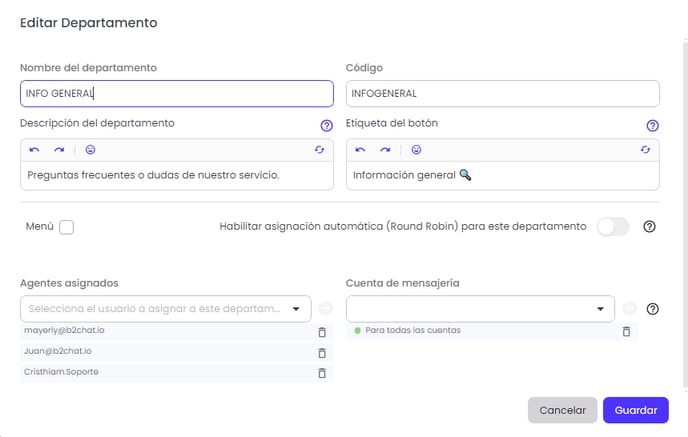Undo in Etiqueta del botón editor
Image resolution: width=688 pixels, height=437 pixels.
360,150
